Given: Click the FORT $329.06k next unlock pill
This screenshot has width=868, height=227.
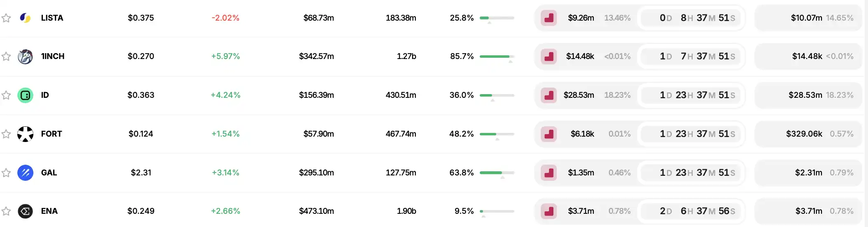Looking at the screenshot, I should [x=808, y=134].
